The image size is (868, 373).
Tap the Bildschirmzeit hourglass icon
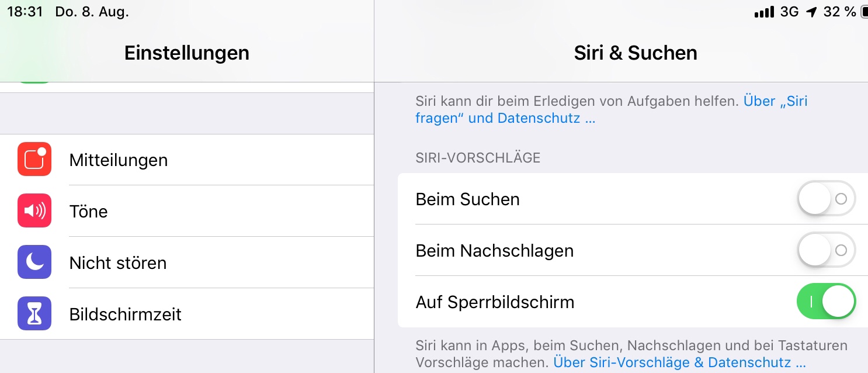(34, 314)
